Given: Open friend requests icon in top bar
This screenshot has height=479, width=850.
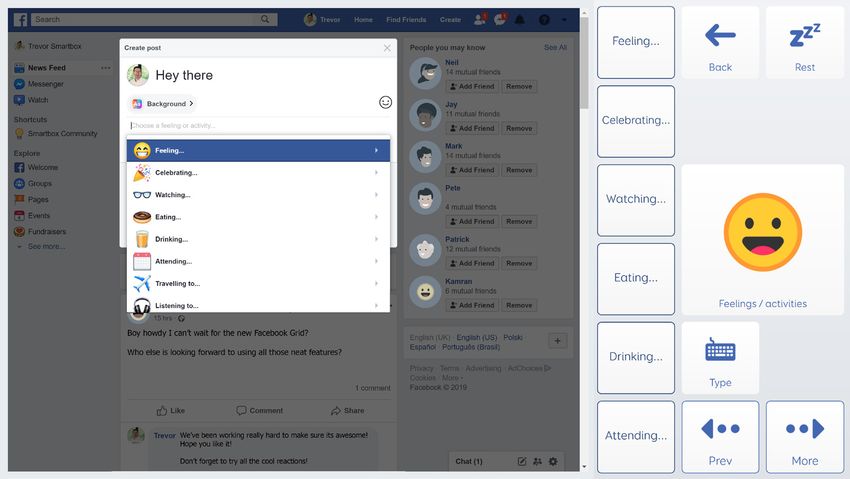Looking at the screenshot, I should 480,20.
